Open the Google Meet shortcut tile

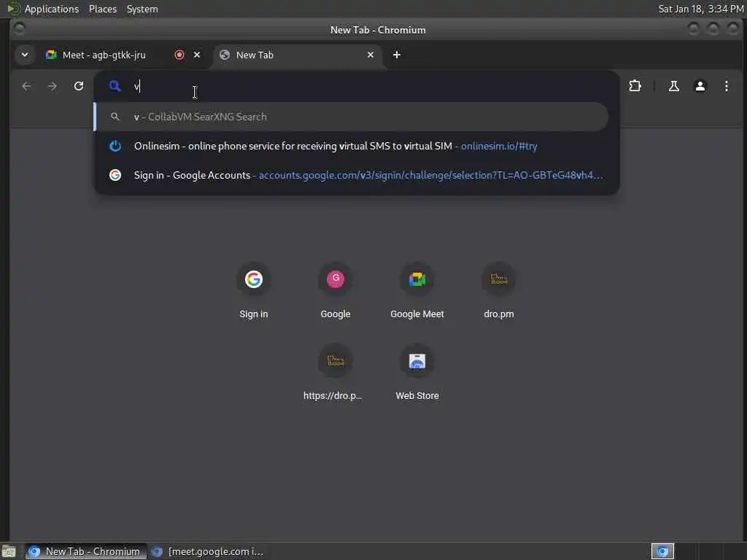coord(417,290)
